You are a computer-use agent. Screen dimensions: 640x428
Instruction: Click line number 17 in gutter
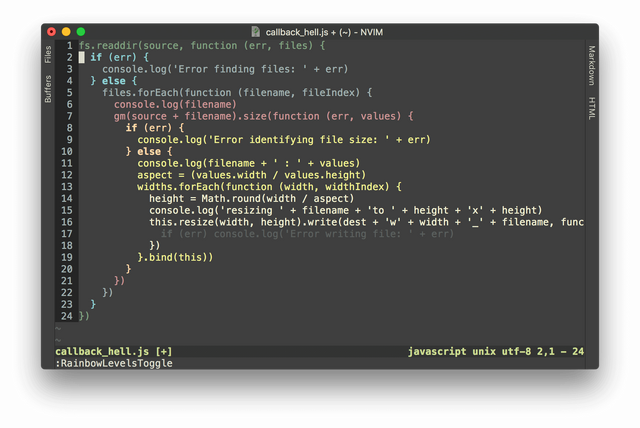coord(67,234)
